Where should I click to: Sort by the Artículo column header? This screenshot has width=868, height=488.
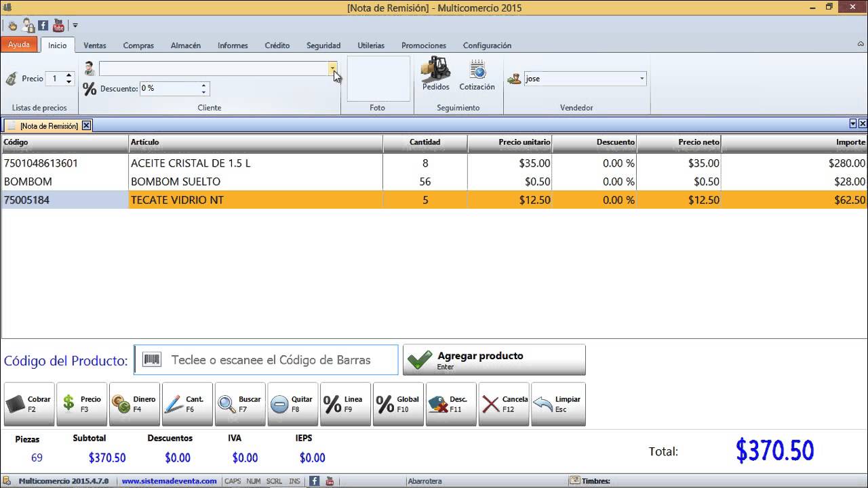[x=256, y=142]
